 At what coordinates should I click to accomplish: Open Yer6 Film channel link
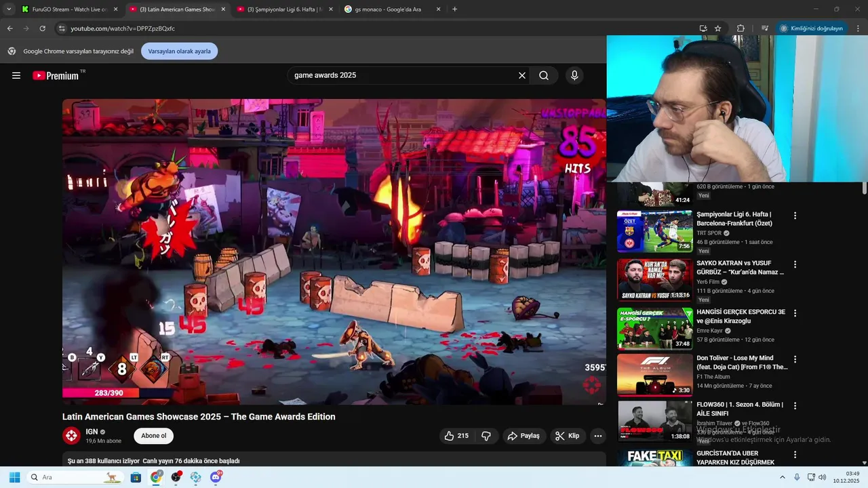click(x=708, y=282)
